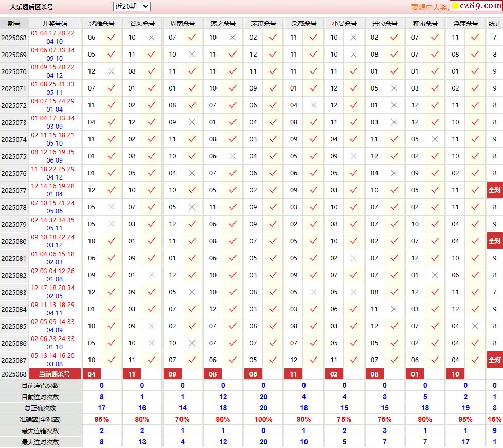503x448 pixels.
Task: Click the gray X in 周南杀号 for 2025069
Action: (192, 55)
